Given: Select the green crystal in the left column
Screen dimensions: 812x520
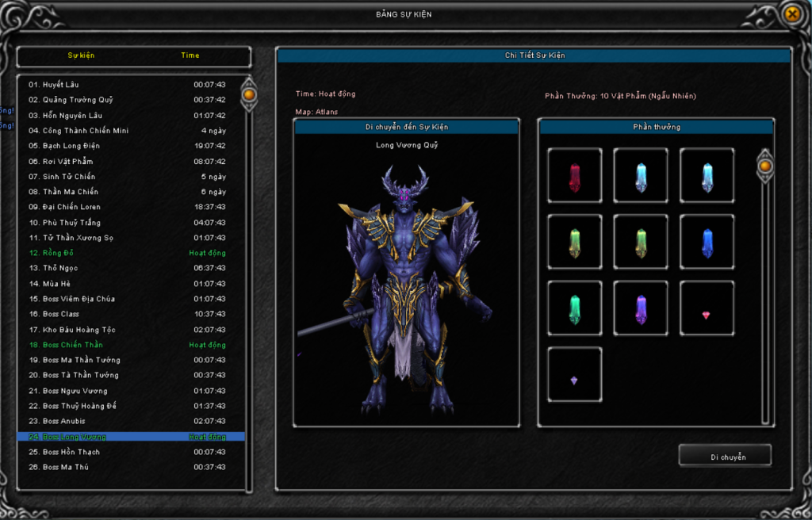Looking at the screenshot, I should click(x=575, y=243).
